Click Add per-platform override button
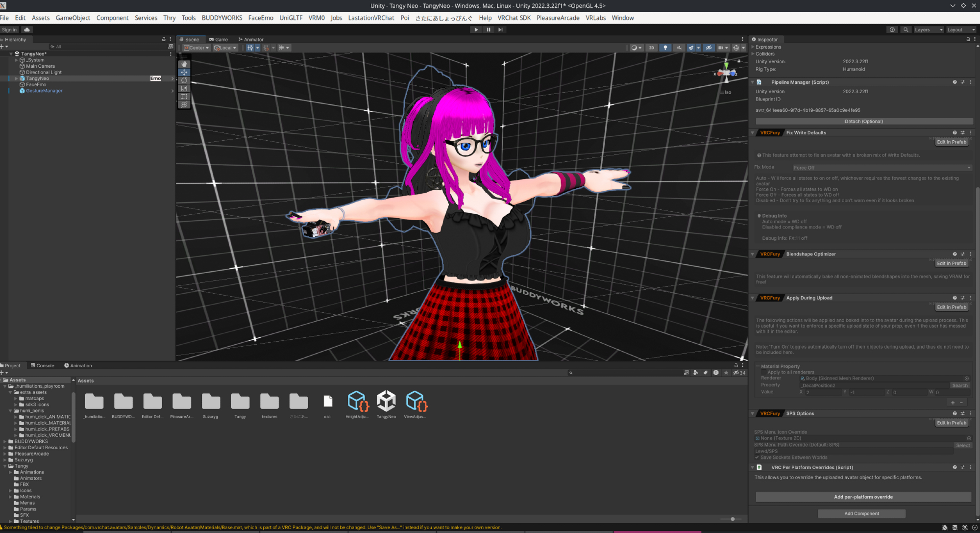Viewport: 980px width, 533px height. [x=863, y=497]
